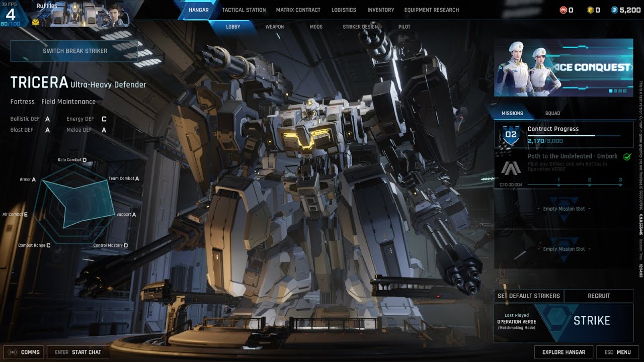This screenshot has height=362, width=644.
Task: Click the gold hexagon currency icon
Action: [590, 10]
